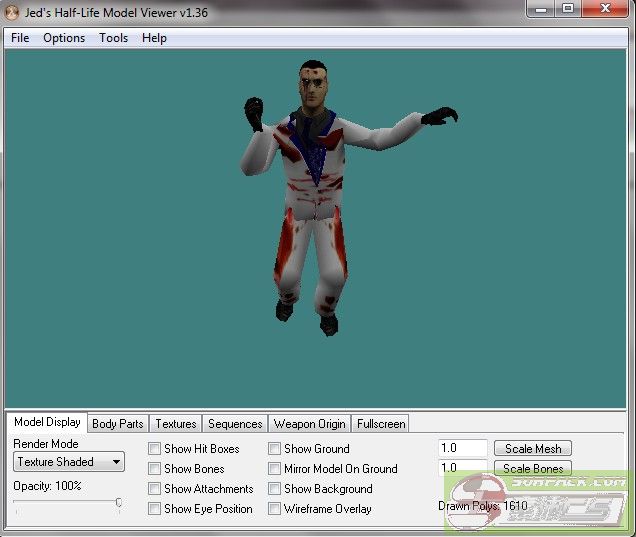Click the mesh scale value field
This screenshot has width=636, height=537.
[x=462, y=448]
